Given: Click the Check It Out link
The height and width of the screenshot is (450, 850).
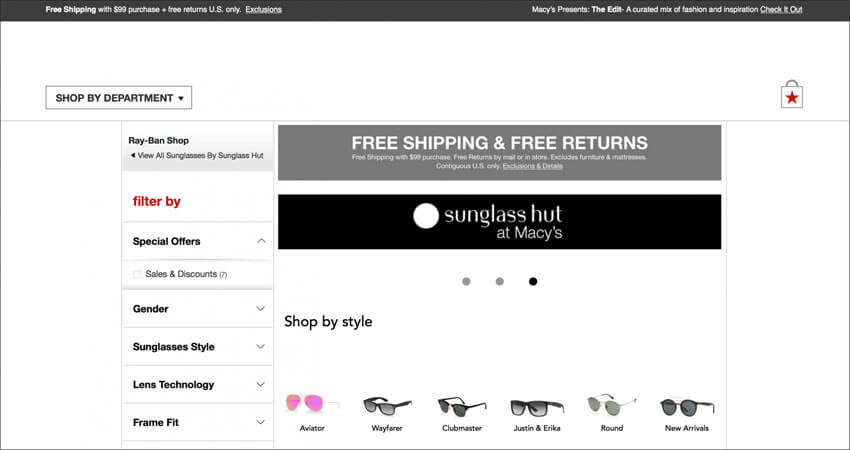Looking at the screenshot, I should tap(781, 9).
